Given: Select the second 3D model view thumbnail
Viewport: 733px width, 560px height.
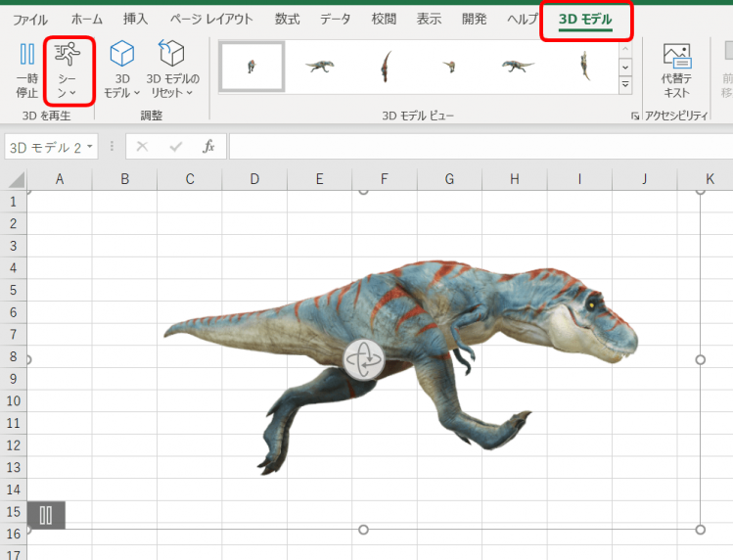Looking at the screenshot, I should pyautogui.click(x=319, y=67).
